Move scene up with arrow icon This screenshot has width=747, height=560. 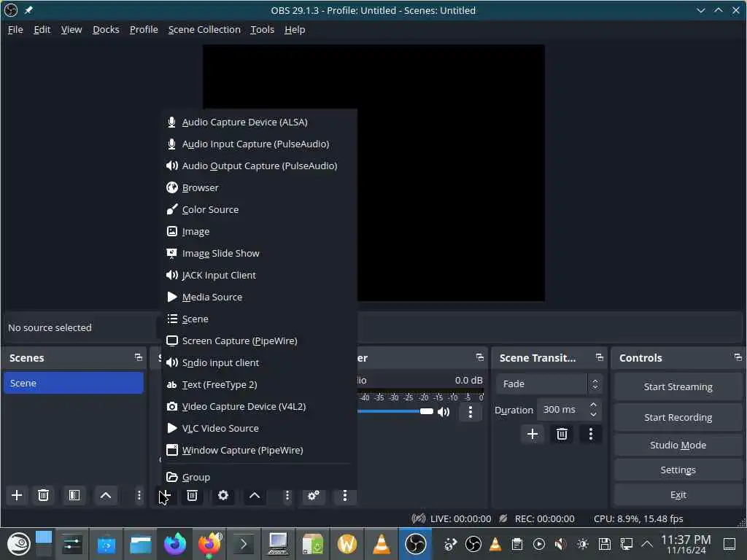pyautogui.click(x=106, y=495)
